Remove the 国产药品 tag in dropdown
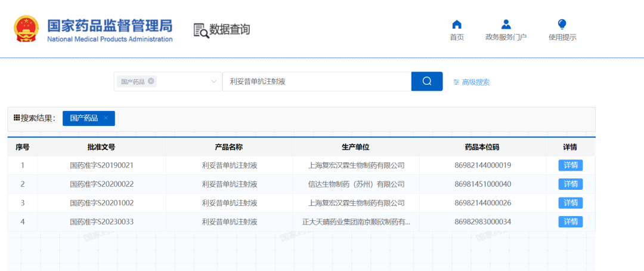The width and height of the screenshot is (644, 271). tap(151, 81)
